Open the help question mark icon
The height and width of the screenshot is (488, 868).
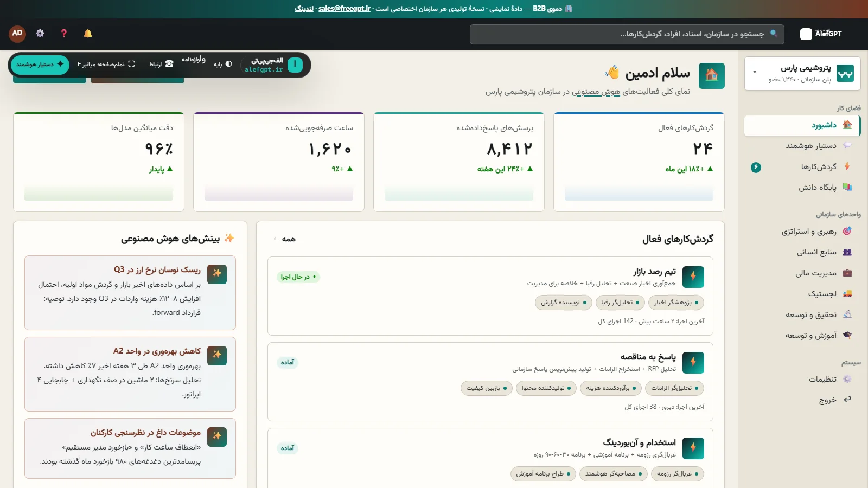pos(64,34)
